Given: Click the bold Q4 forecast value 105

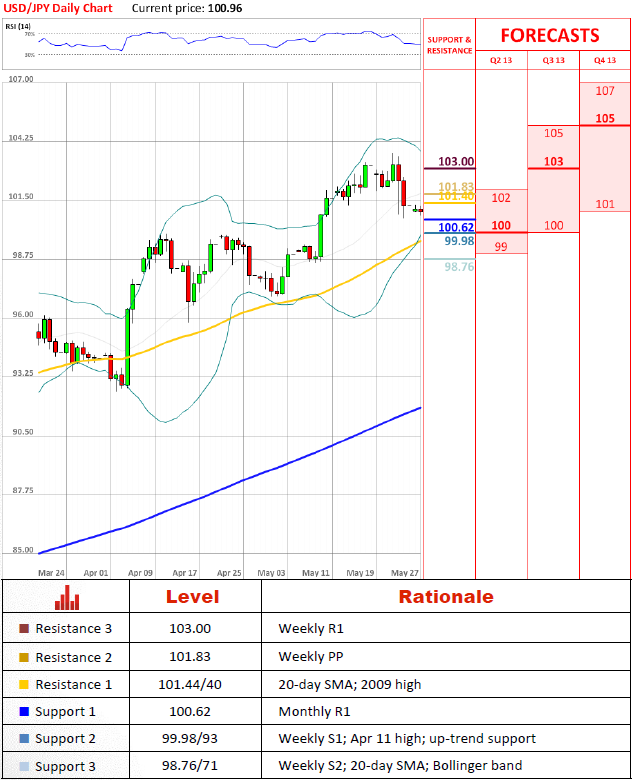Looking at the screenshot, I should coord(605,118).
